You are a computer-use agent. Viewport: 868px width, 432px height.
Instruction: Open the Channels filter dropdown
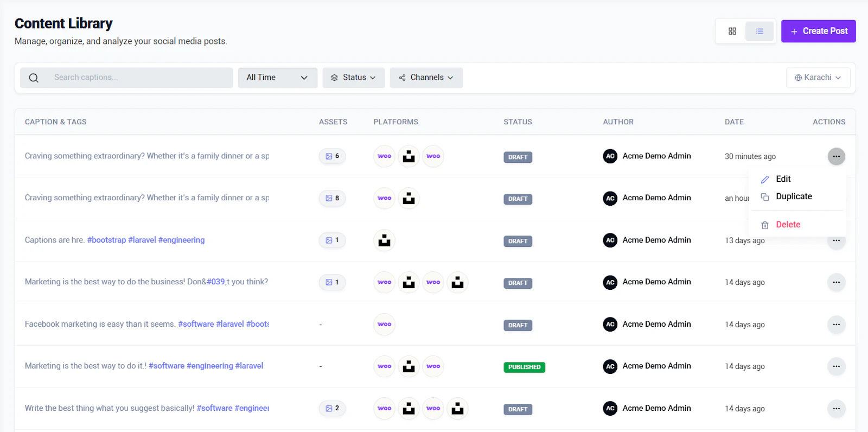click(x=426, y=78)
